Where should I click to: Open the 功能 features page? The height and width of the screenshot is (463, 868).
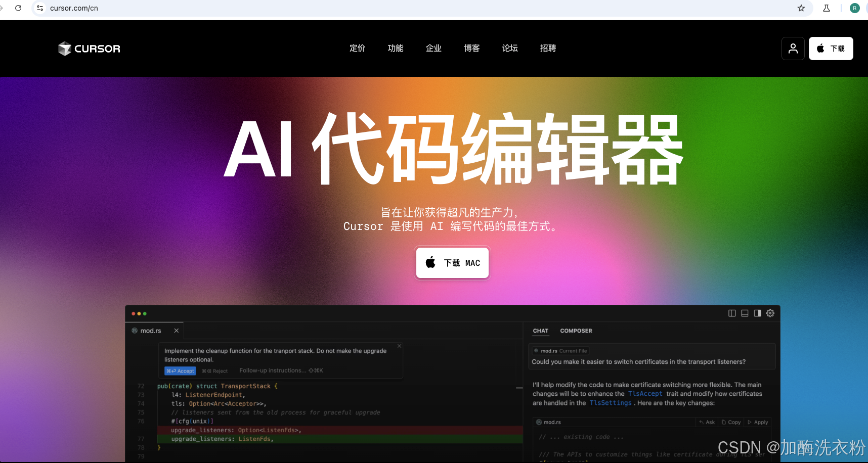396,48
